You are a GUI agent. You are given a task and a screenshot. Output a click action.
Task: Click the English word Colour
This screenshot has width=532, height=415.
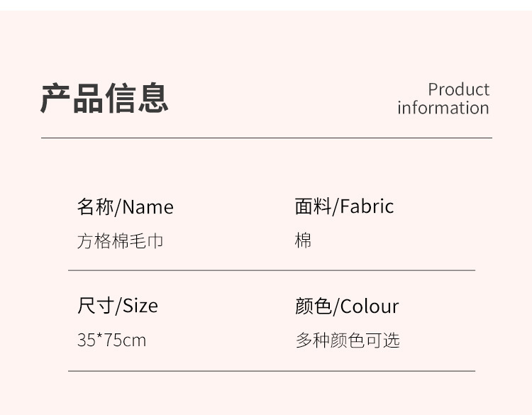coord(369,306)
